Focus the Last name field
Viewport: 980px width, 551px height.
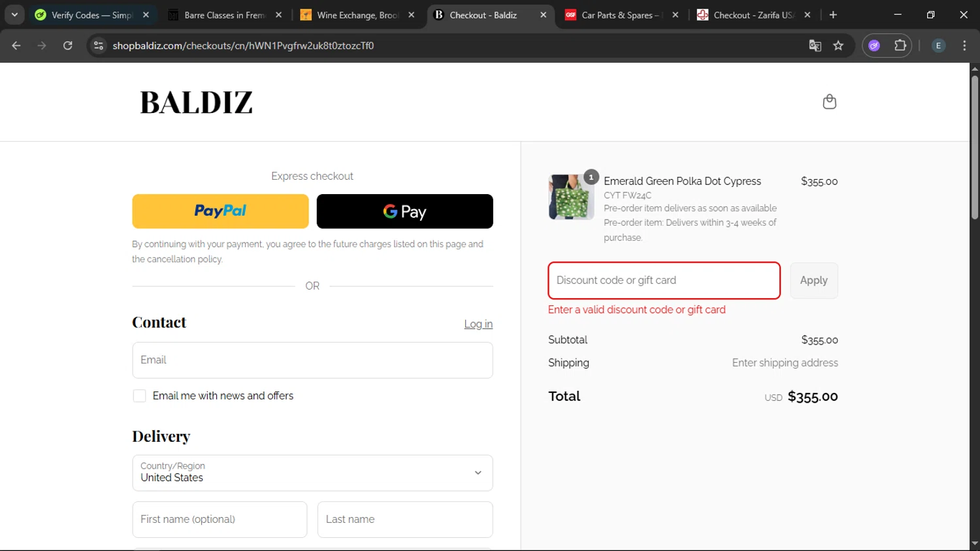point(405,520)
